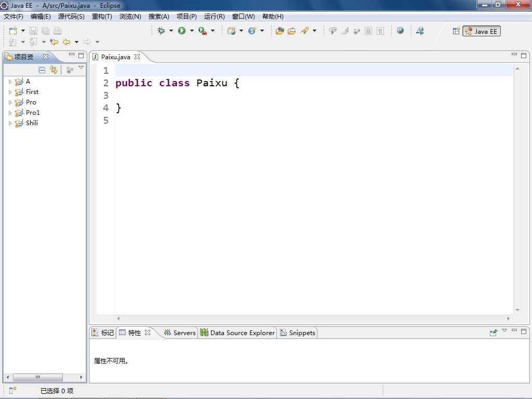Click the icon right of the globe
Screen dimensions: 532x399
[x=420, y=31]
